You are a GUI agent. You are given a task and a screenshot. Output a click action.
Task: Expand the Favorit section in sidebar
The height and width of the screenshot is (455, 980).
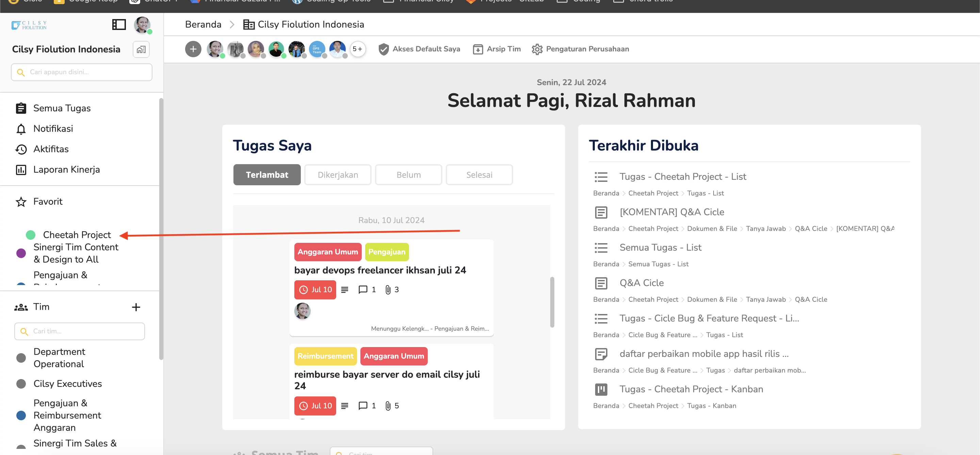tap(48, 201)
